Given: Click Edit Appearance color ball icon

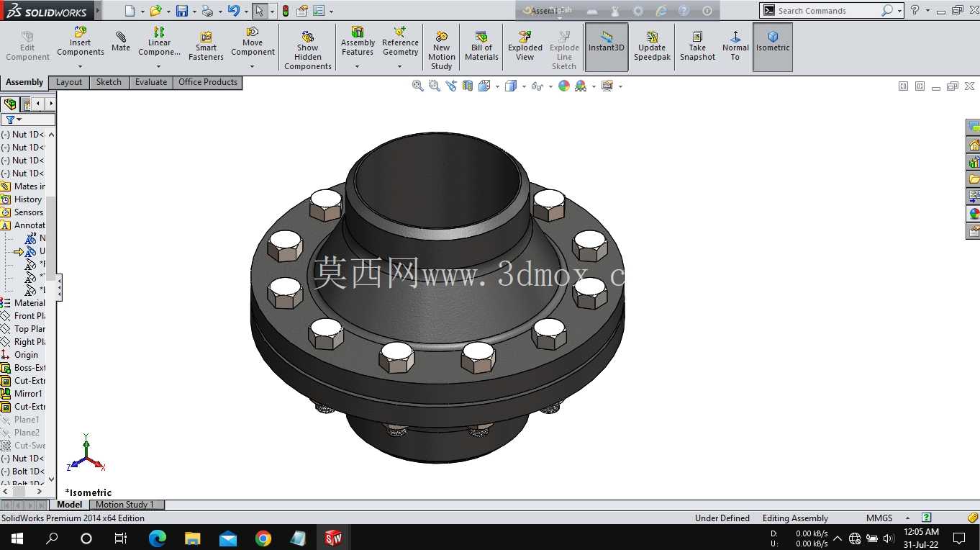Looking at the screenshot, I should point(564,86).
